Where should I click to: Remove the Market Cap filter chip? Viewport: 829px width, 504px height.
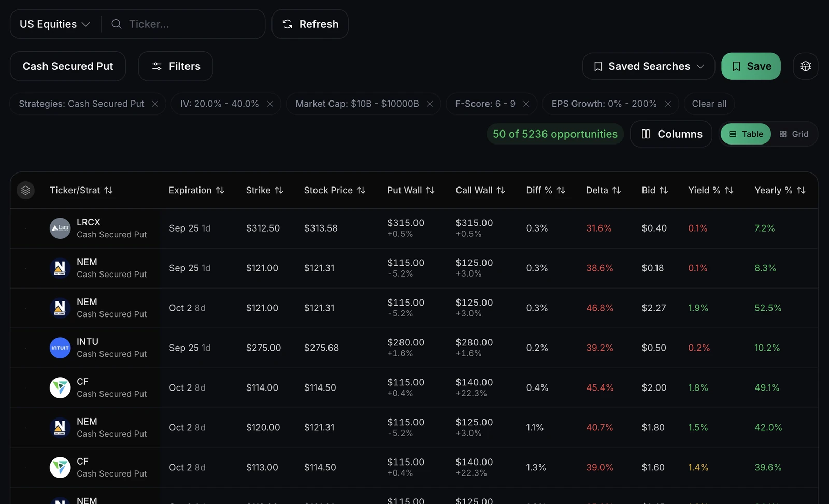point(430,104)
